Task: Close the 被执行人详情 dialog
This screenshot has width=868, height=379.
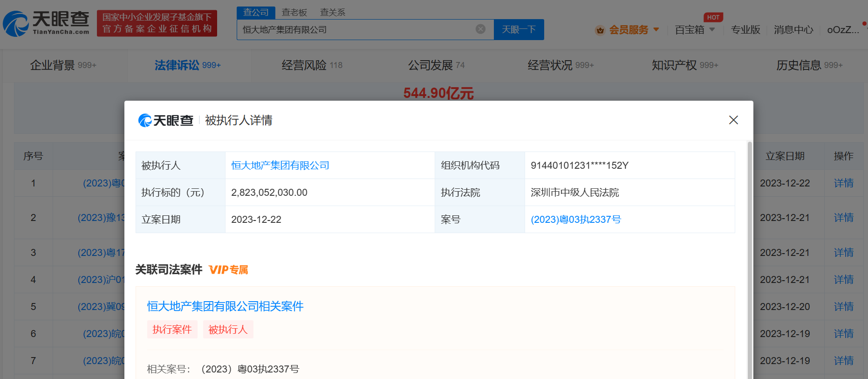Action: point(733,120)
